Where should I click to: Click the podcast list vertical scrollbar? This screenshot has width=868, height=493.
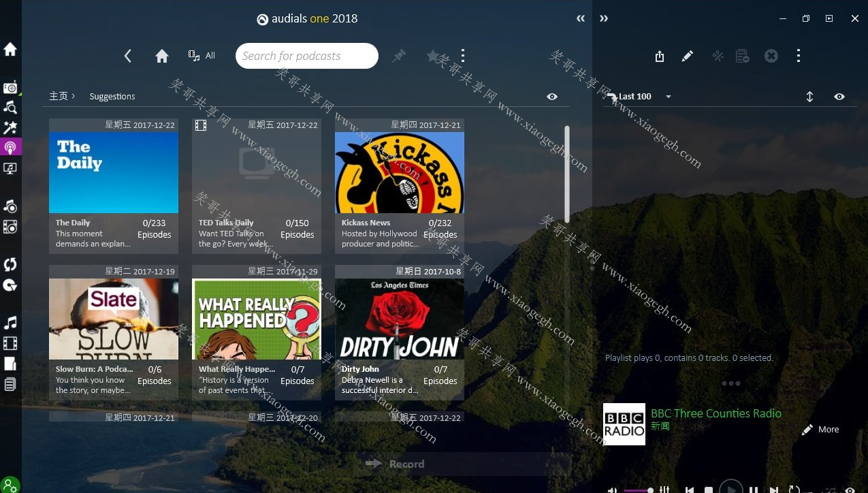click(x=566, y=174)
